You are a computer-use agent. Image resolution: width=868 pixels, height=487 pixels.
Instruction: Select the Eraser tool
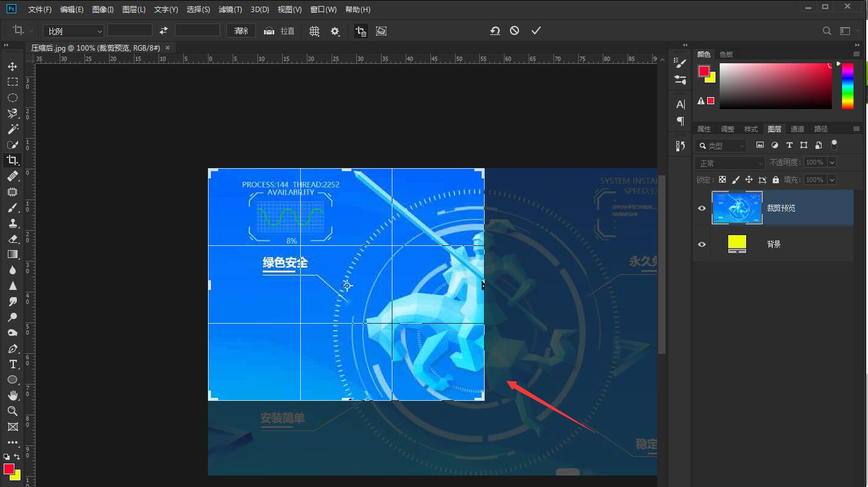pyautogui.click(x=12, y=239)
